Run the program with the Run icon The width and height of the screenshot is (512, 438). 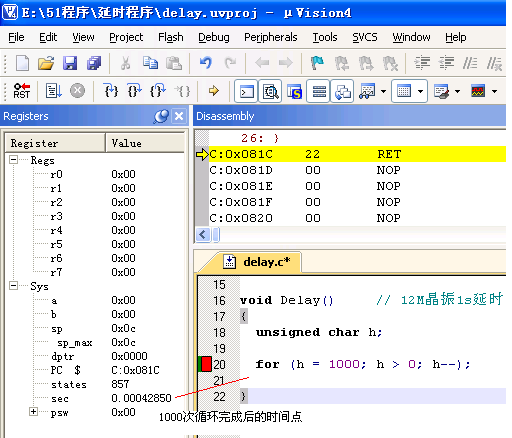53,91
